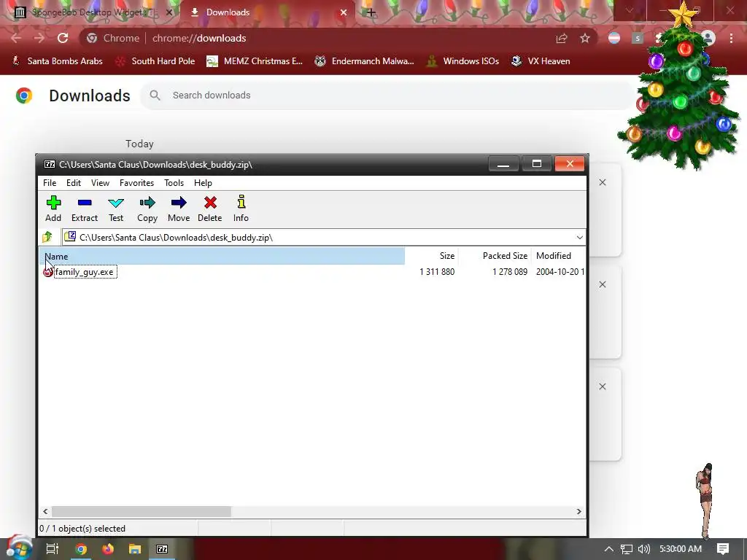747x560 pixels.
Task: Open the network icon in system tray
Action: 627,549
